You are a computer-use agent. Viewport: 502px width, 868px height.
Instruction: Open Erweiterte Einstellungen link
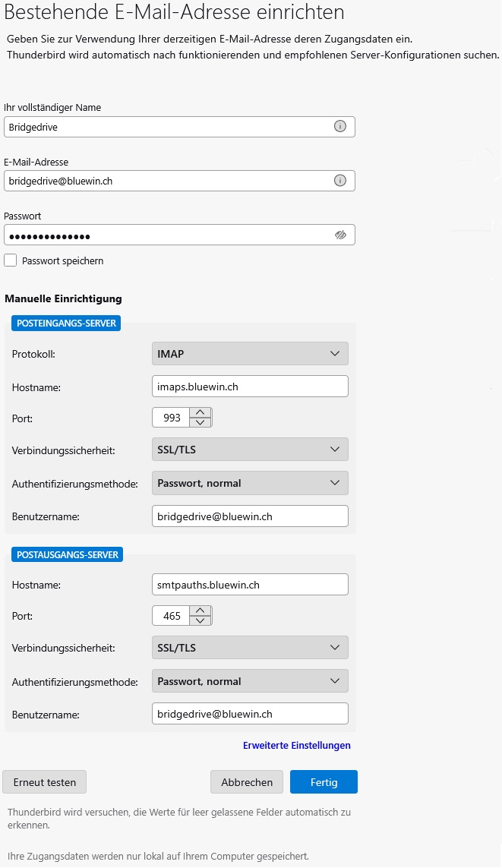[x=297, y=746]
